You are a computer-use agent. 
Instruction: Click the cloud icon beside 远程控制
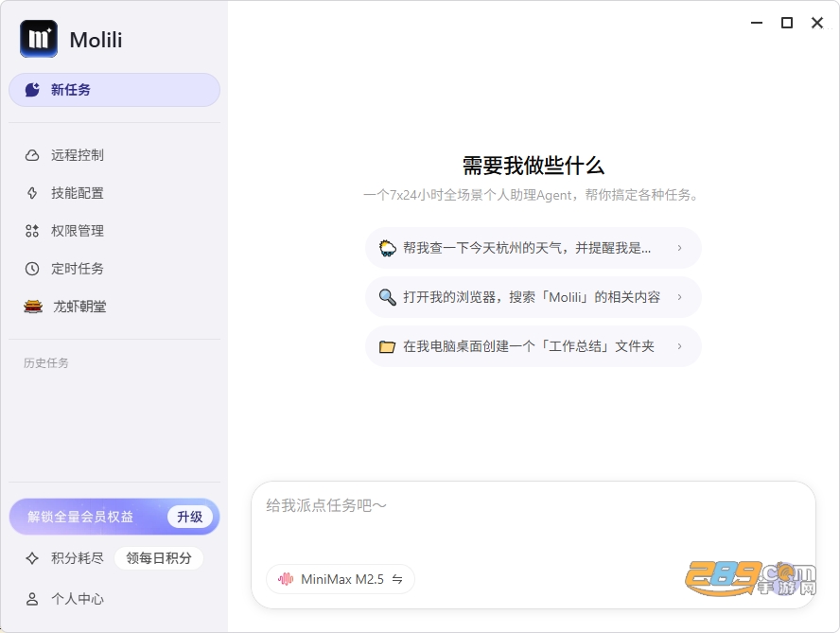pyautogui.click(x=32, y=155)
